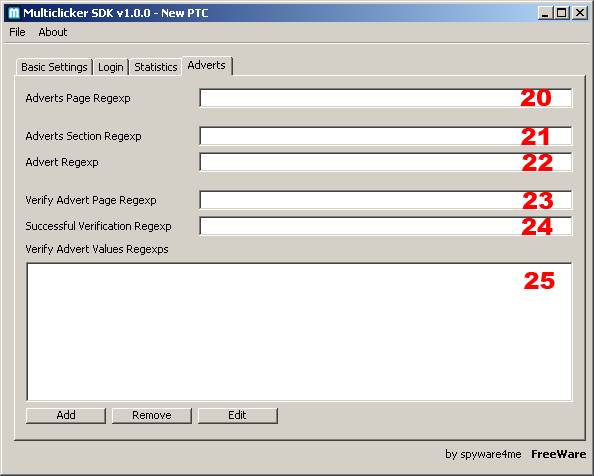Open the About menu
Image resolution: width=594 pixels, height=476 pixels.
tap(53, 32)
